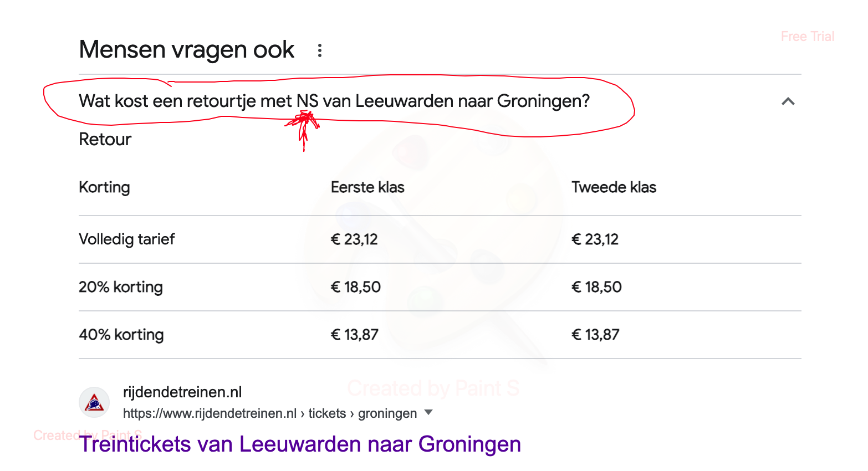Select the Eerste klas column header
This screenshot has height=471, width=868.
[x=367, y=187]
